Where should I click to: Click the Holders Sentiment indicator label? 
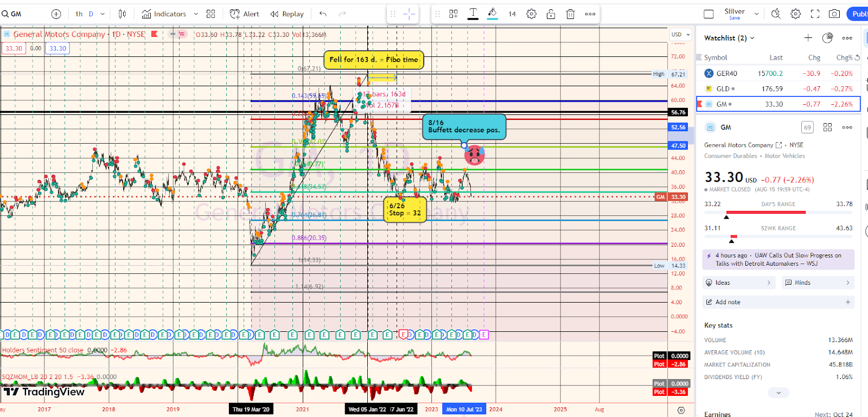[x=43, y=350]
